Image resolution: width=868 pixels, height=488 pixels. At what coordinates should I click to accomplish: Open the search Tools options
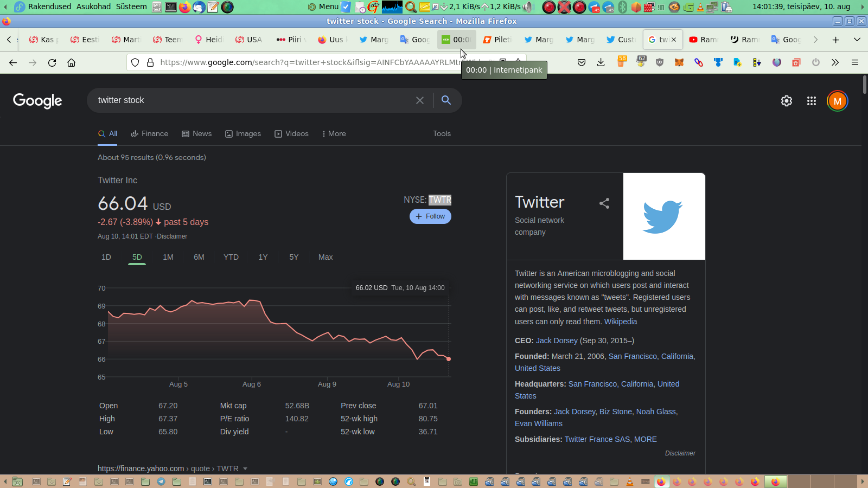click(442, 134)
